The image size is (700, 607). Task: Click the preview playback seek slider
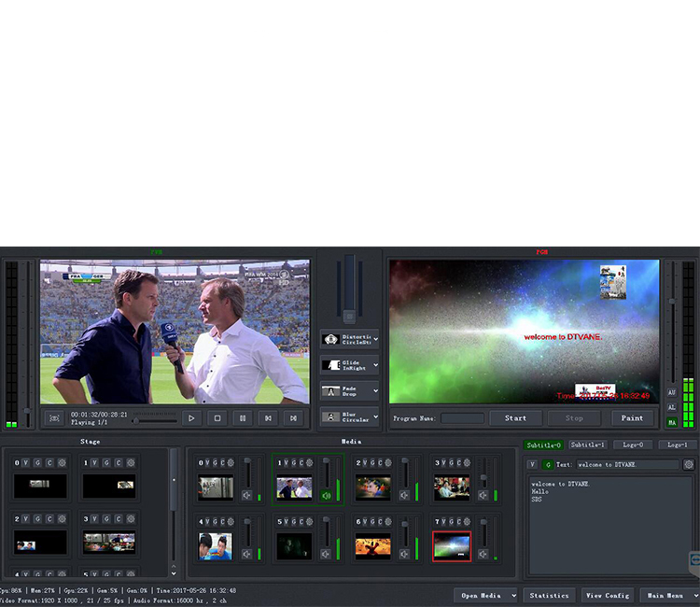(154, 419)
